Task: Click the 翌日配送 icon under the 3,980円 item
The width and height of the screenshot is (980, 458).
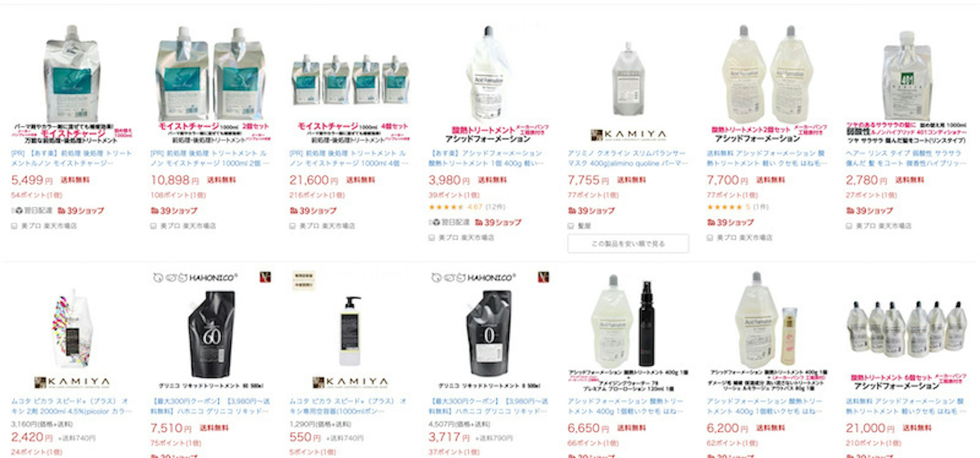Action: [449, 222]
